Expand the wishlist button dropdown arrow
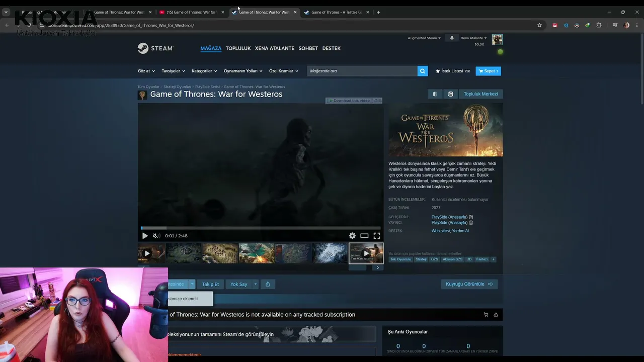The width and height of the screenshot is (644, 362). [x=192, y=284]
